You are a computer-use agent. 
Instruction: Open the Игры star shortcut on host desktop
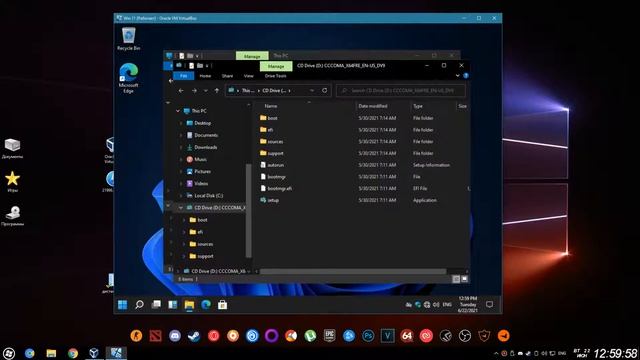click(12, 182)
